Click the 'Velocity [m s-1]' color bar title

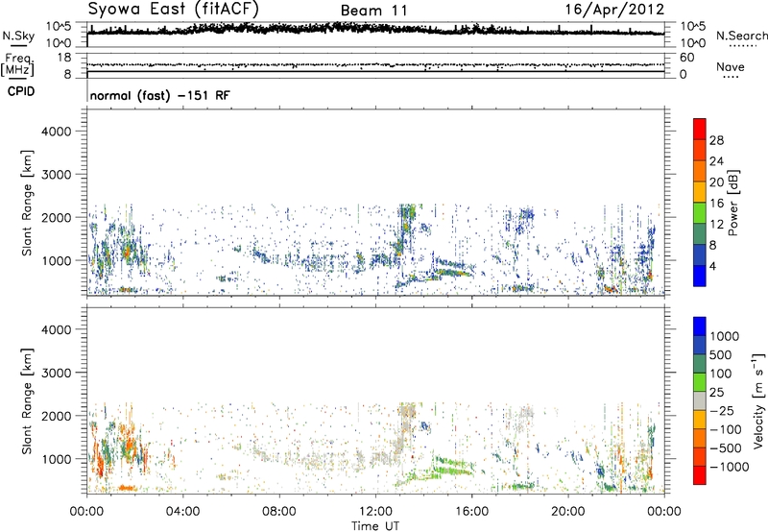point(758,400)
